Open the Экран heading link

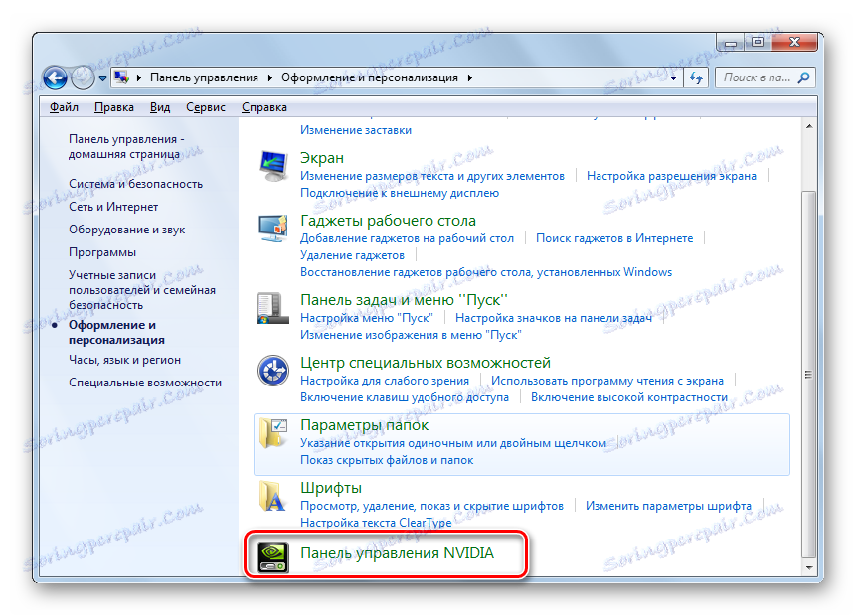[x=322, y=158]
